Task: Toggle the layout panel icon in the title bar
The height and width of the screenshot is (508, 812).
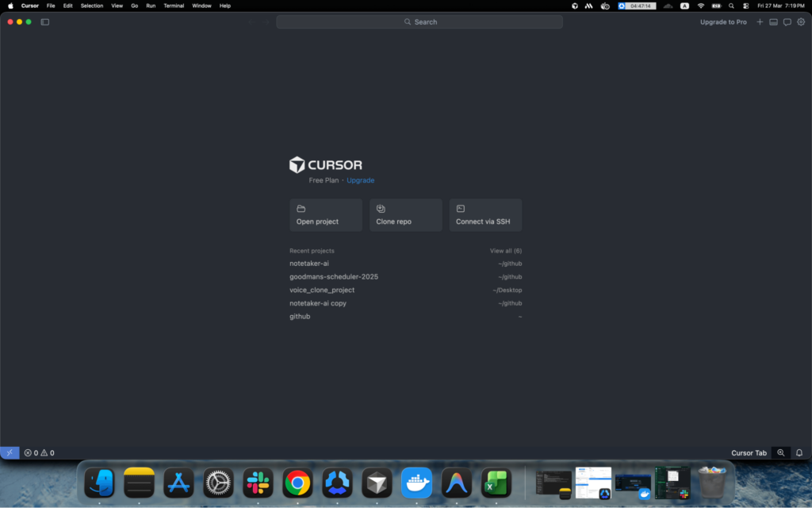Action: coord(773,21)
